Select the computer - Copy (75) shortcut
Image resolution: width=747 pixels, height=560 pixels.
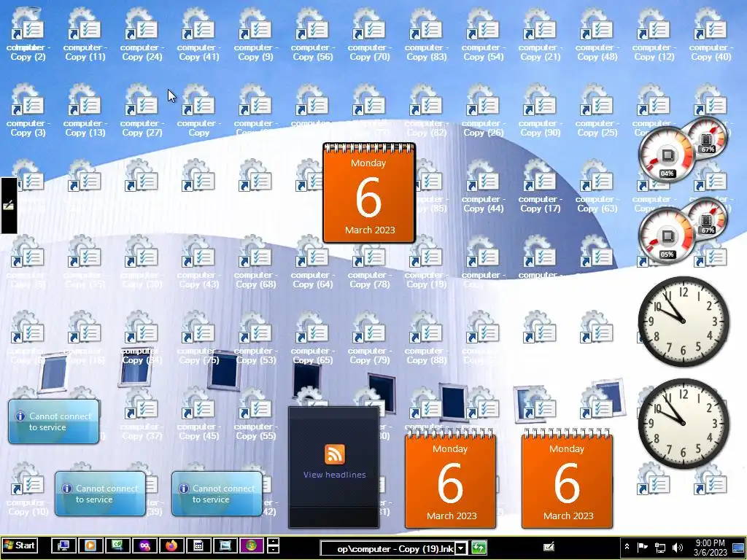pos(198,338)
